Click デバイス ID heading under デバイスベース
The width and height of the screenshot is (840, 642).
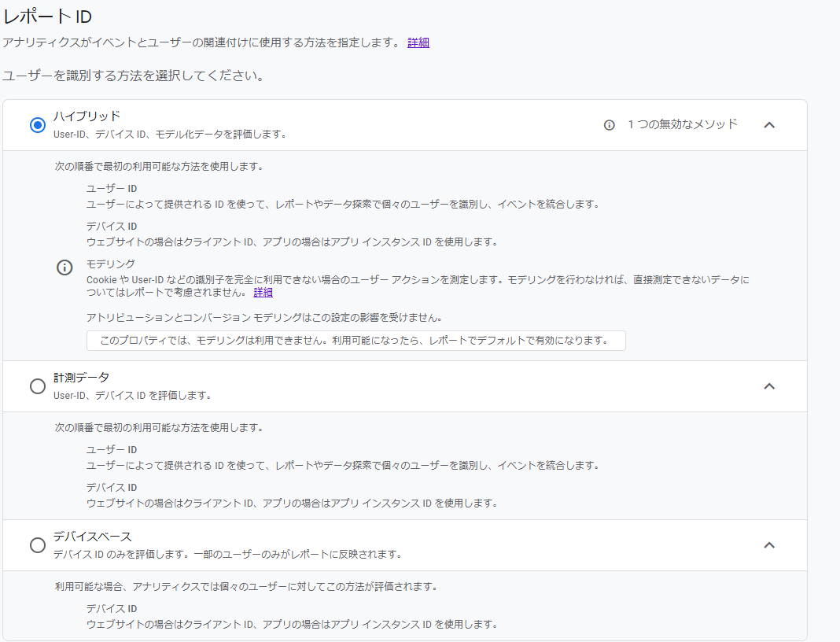112,608
